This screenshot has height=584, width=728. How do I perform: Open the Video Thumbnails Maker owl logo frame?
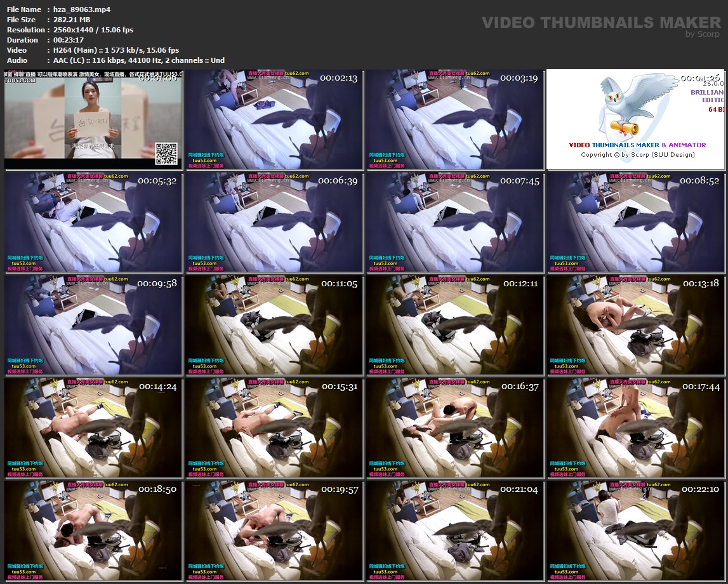point(635,119)
